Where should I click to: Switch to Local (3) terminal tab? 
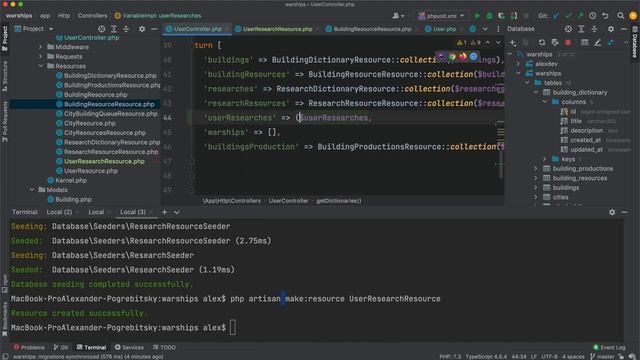coord(133,212)
